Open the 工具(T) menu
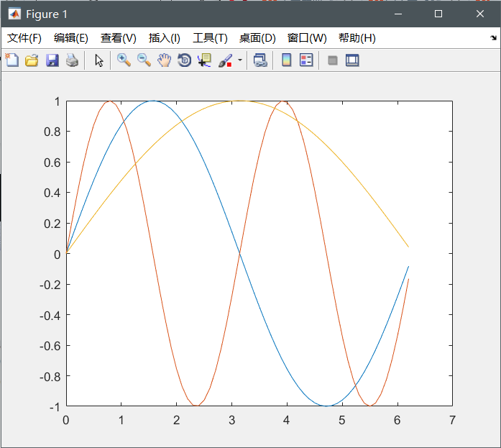 tap(210, 38)
